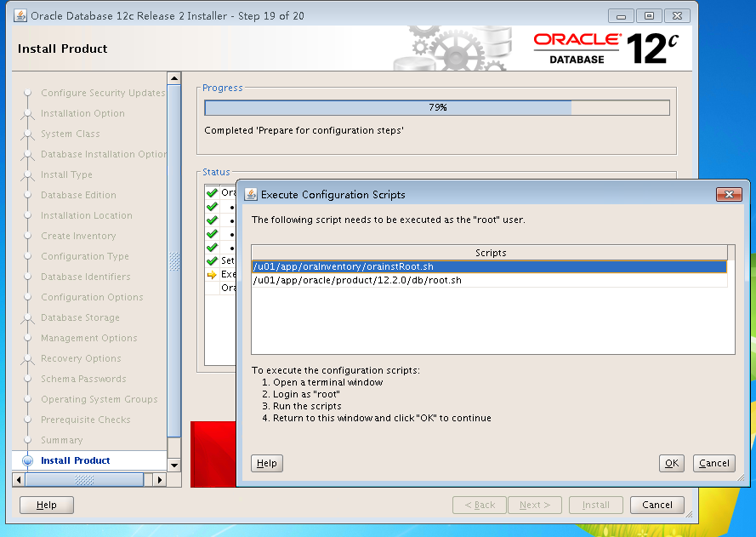This screenshot has height=537, width=756.
Task: Select Database Edition step
Action: tap(78, 195)
